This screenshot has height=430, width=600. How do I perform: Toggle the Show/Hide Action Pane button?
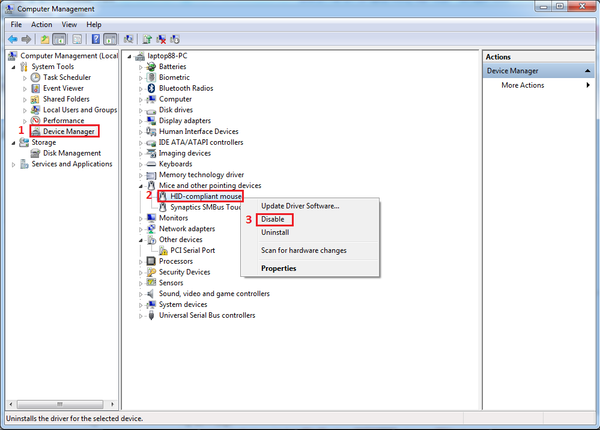[110, 39]
